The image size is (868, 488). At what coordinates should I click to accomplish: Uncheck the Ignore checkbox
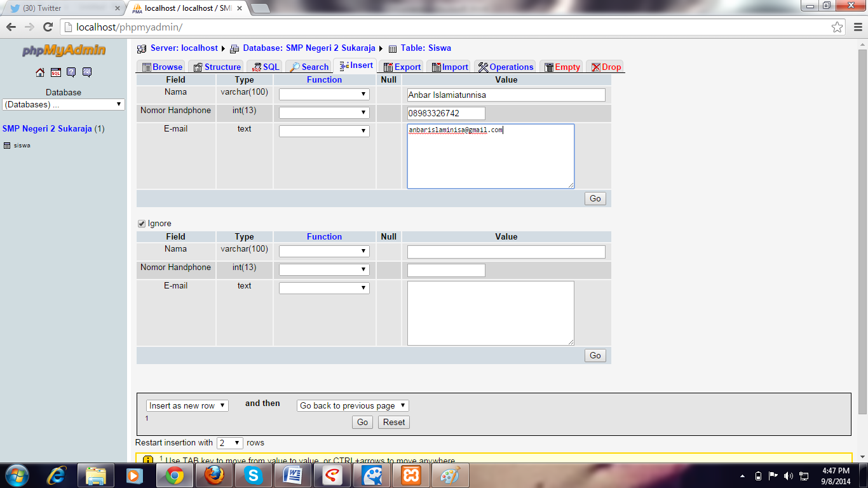pyautogui.click(x=141, y=223)
